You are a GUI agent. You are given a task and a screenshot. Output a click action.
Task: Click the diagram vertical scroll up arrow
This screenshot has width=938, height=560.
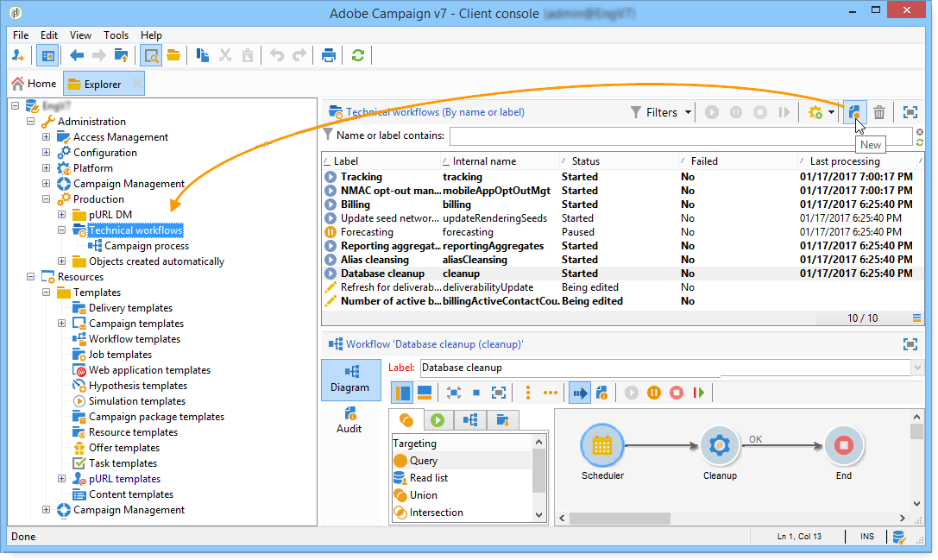click(x=916, y=417)
